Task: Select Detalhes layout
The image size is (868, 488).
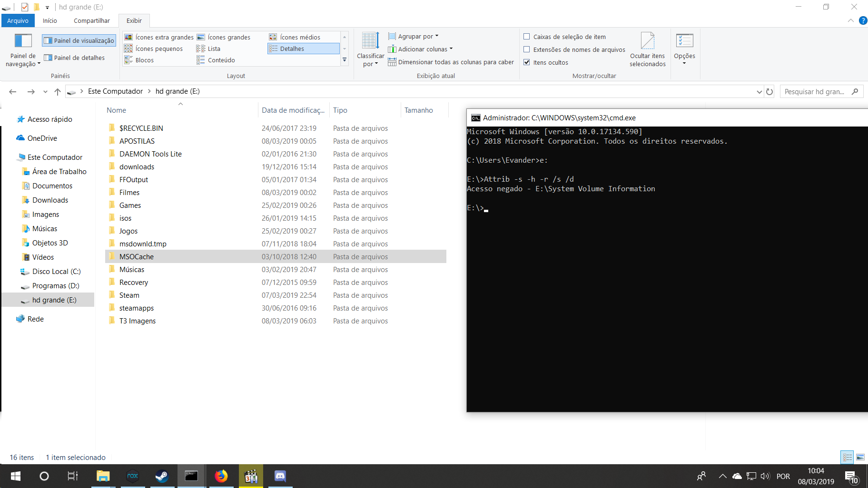Action: (304, 49)
